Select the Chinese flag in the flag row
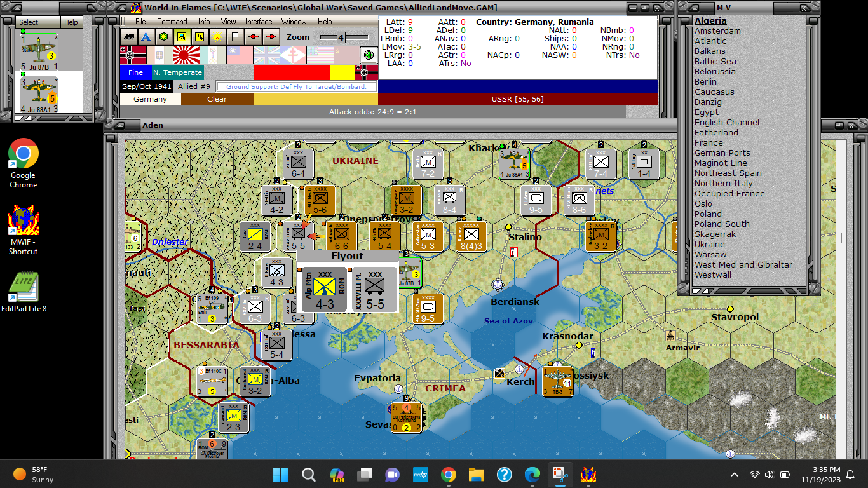Image resolution: width=868 pixels, height=488 pixels. [240, 55]
